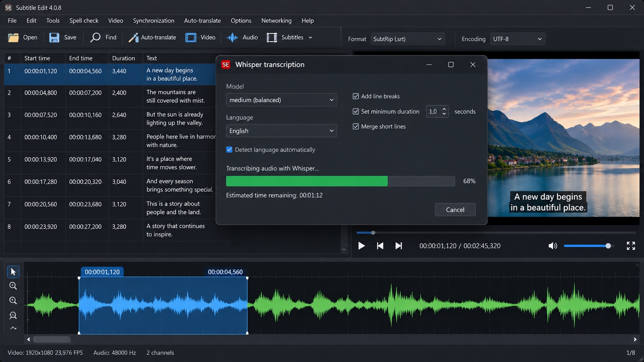
Task: Minimize the Whisper transcription dialog
Action: coord(429,65)
